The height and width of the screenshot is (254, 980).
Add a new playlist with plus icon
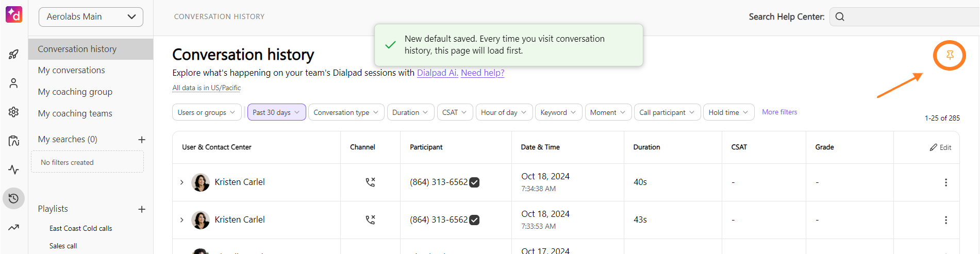[x=142, y=209]
